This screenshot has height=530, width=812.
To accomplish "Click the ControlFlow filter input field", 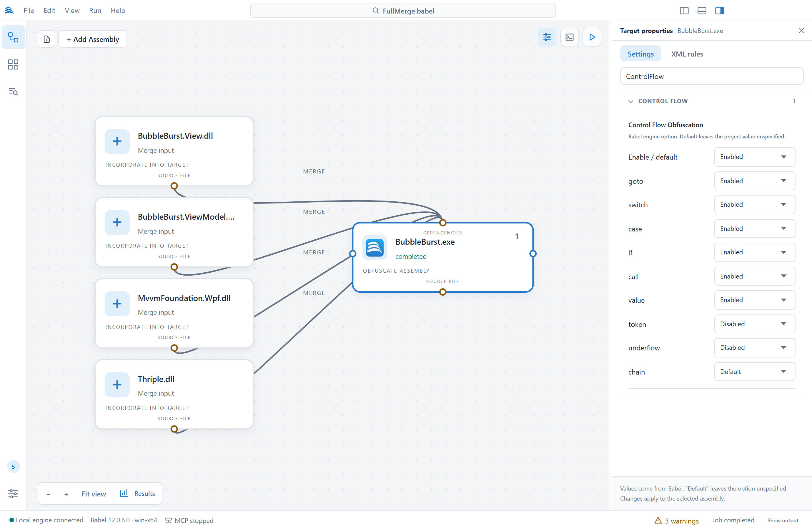I will [x=711, y=76].
